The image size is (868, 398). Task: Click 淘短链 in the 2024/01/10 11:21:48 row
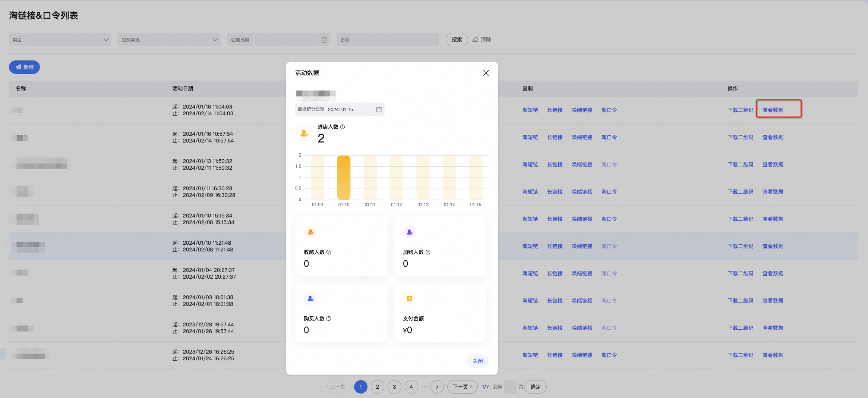[x=530, y=246]
